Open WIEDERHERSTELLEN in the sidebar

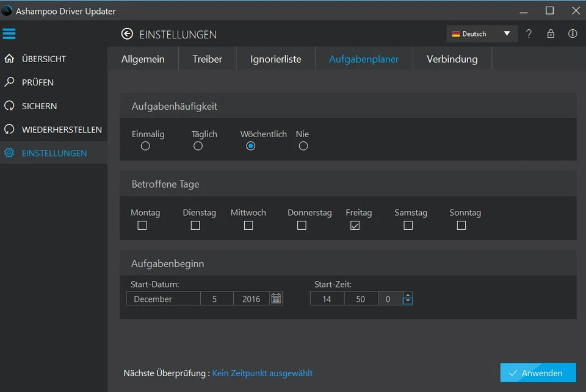point(61,130)
